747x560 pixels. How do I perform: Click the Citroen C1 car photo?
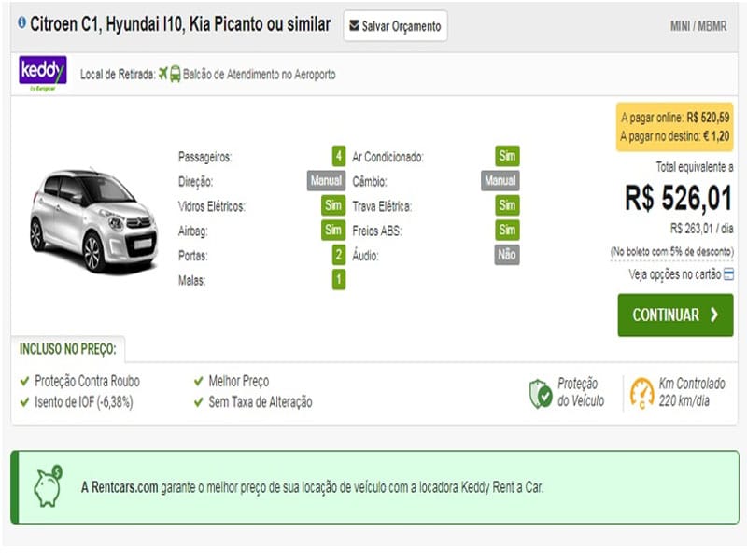[x=94, y=220]
